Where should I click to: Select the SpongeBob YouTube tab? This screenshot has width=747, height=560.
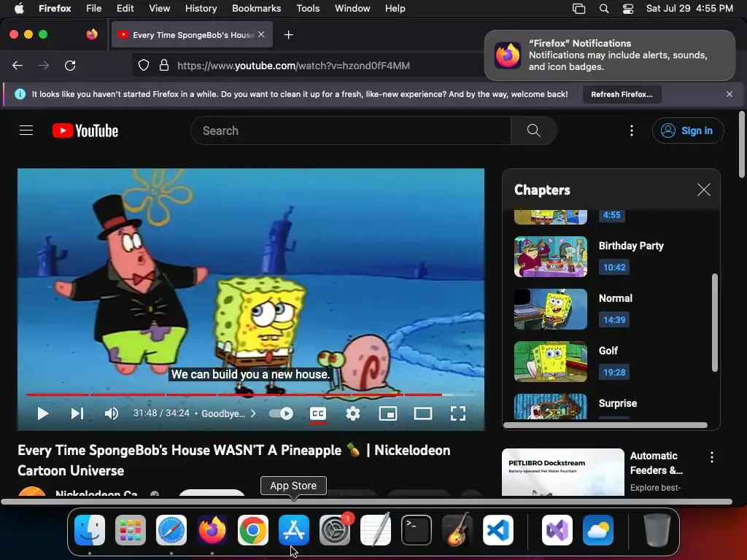(x=192, y=35)
